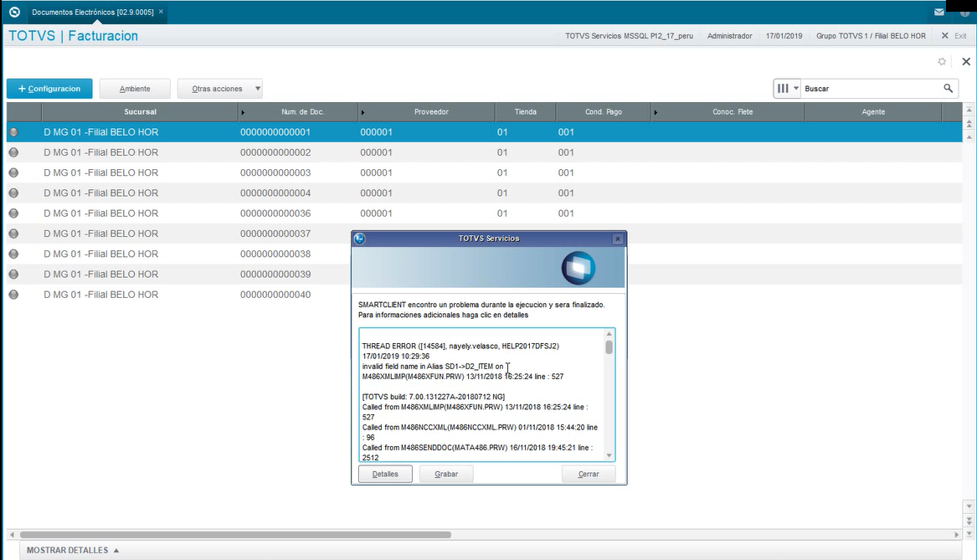The width and height of the screenshot is (977, 560).
Task: Click status circle of document 0000000000004
Action: click(13, 193)
